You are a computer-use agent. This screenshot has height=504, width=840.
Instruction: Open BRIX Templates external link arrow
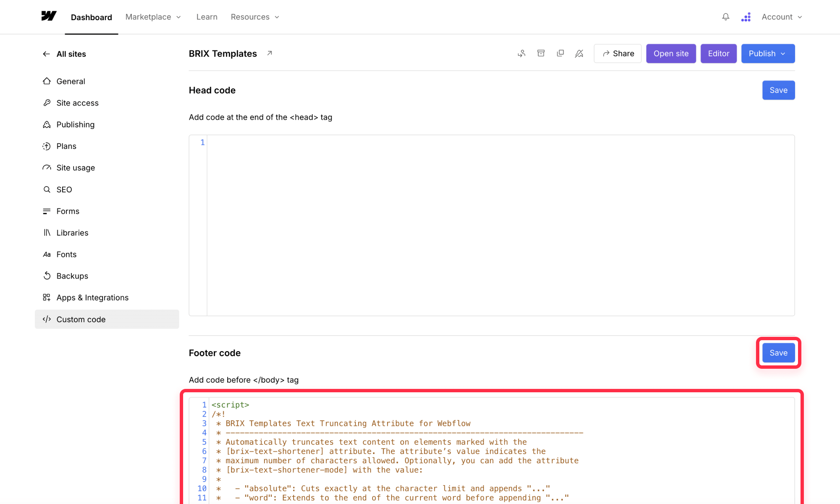[270, 53]
